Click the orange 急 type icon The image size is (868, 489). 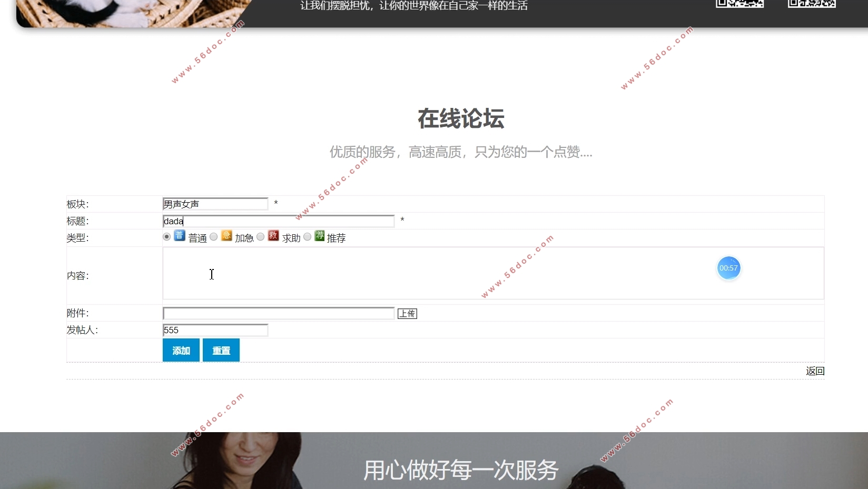[226, 236]
